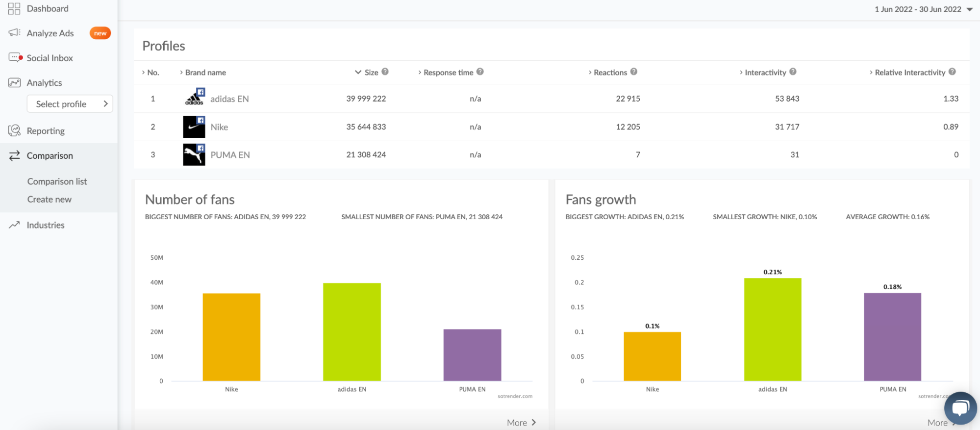
Task: Click the Reporting icon in sidebar
Action: [x=14, y=131]
